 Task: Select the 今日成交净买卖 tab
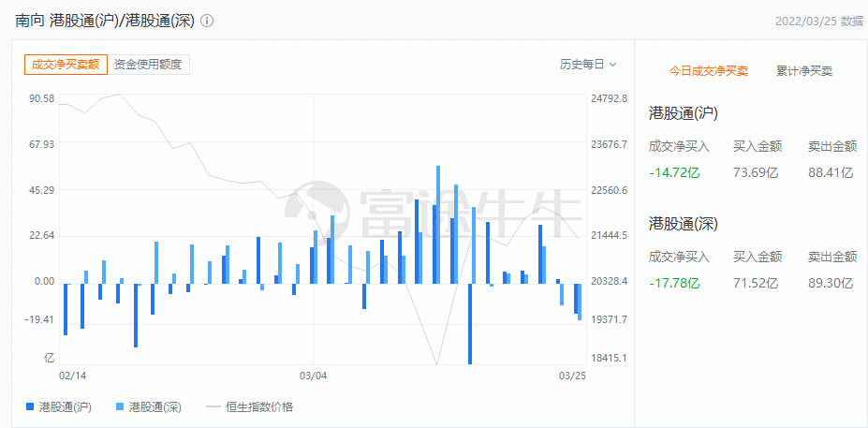pyautogui.click(x=708, y=71)
